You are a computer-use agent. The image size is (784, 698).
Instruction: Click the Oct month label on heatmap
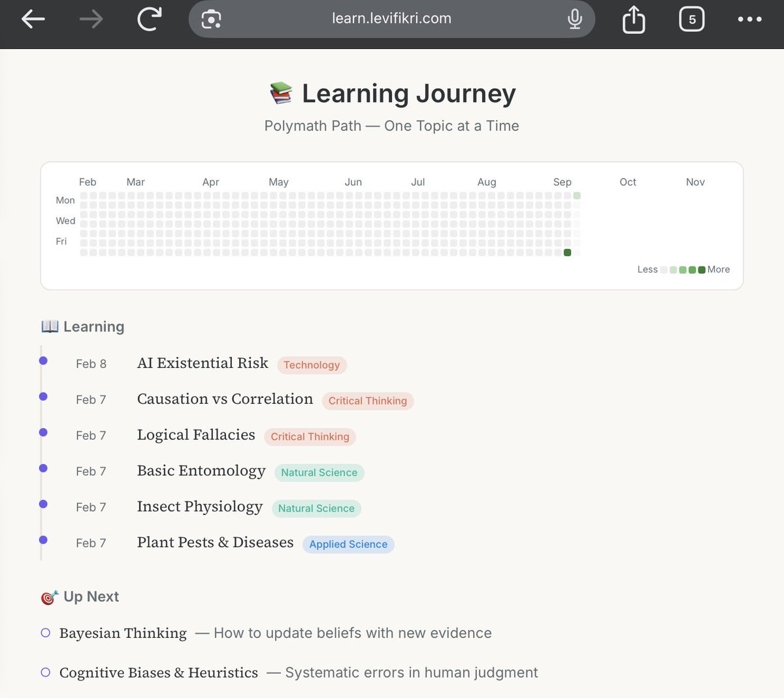tap(628, 182)
